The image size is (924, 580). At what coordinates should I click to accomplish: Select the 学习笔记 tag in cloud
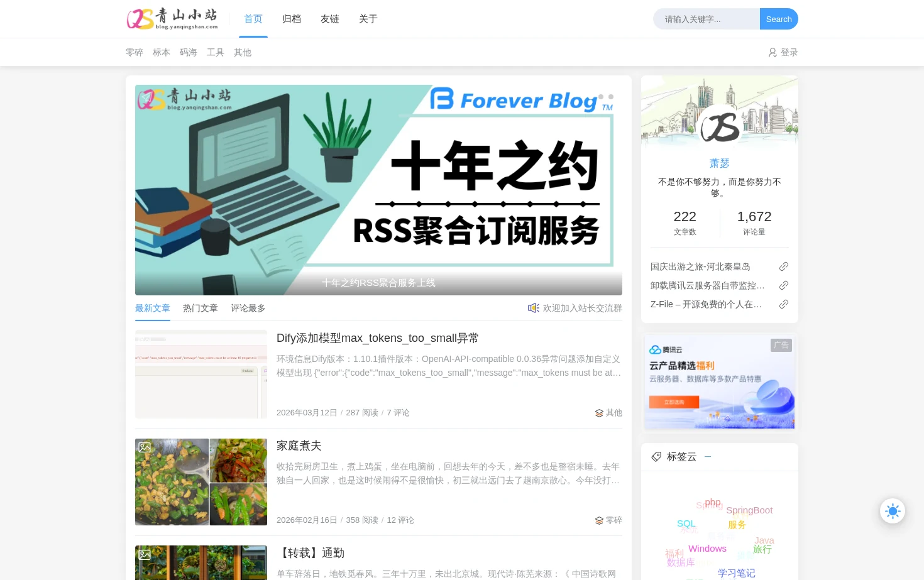coord(737,573)
